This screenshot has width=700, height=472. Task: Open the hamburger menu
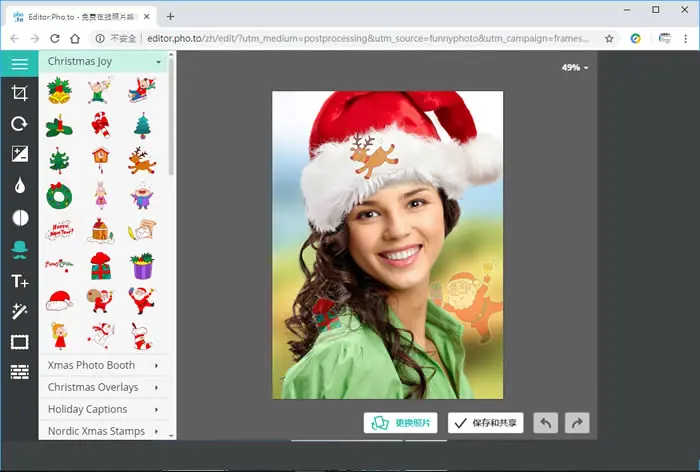click(x=19, y=64)
